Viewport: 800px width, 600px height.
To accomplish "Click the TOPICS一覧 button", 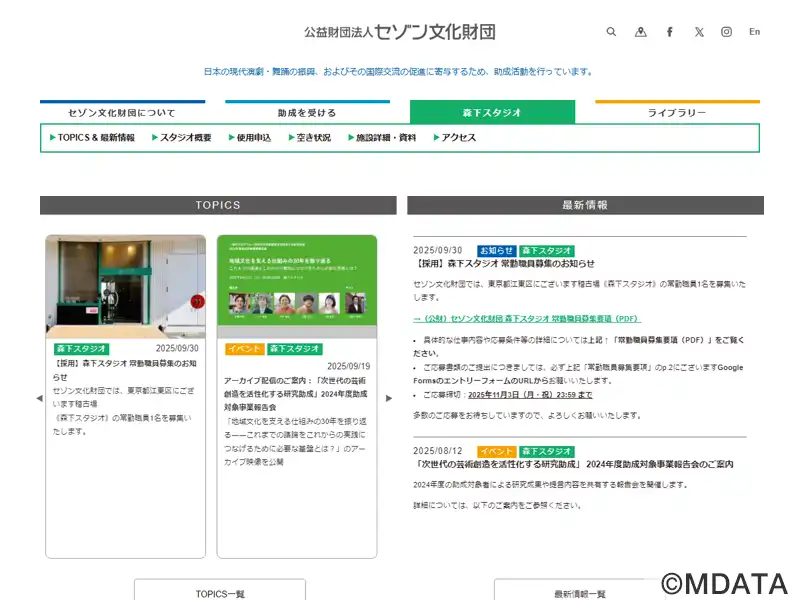I will [220, 591].
